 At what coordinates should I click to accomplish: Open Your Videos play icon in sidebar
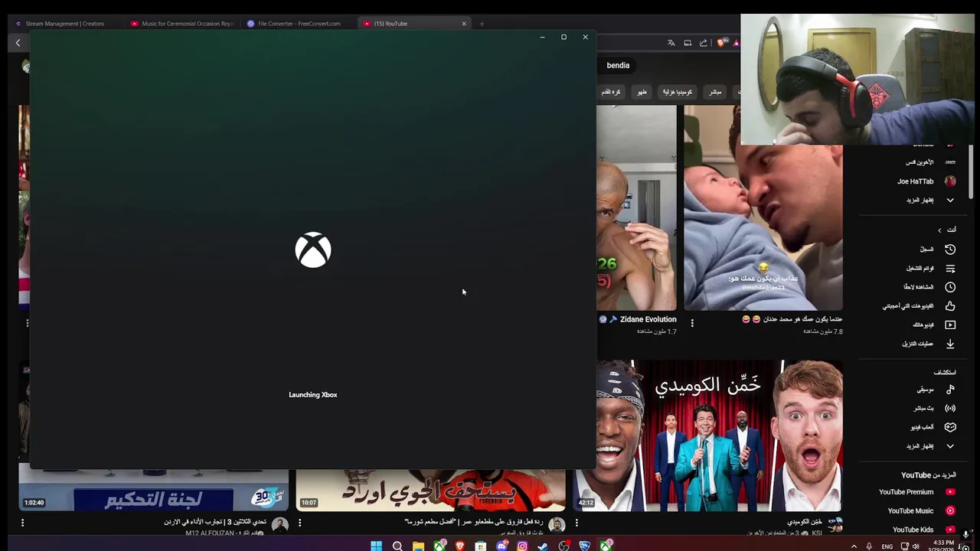pos(950,324)
